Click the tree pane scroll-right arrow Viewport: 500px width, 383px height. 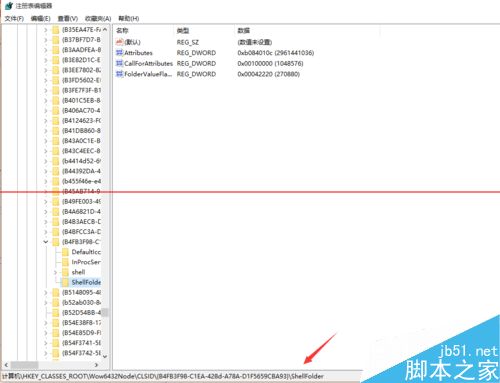point(97,365)
